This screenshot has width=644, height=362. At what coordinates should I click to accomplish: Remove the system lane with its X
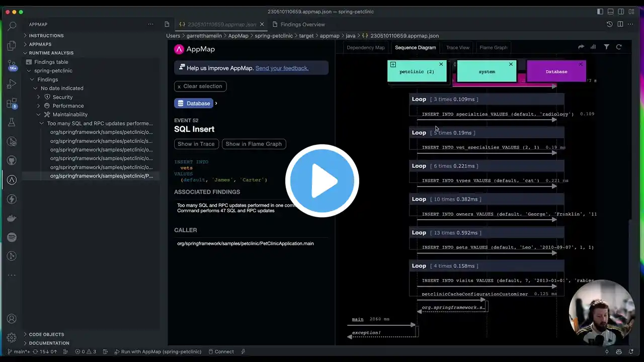[x=511, y=64]
